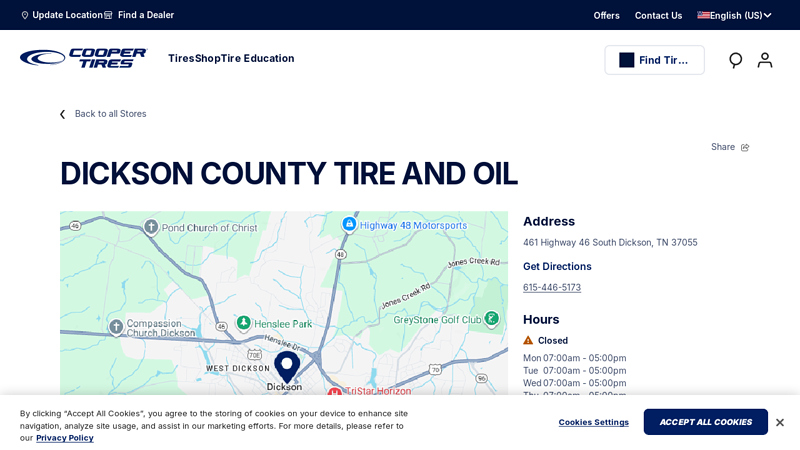
Task: Click the Compassion Church Dickson marker
Action: tap(116, 327)
